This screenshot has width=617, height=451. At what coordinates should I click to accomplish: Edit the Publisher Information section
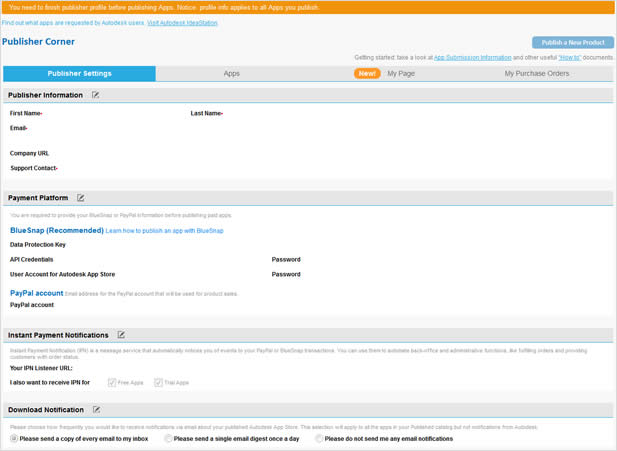[x=96, y=95]
